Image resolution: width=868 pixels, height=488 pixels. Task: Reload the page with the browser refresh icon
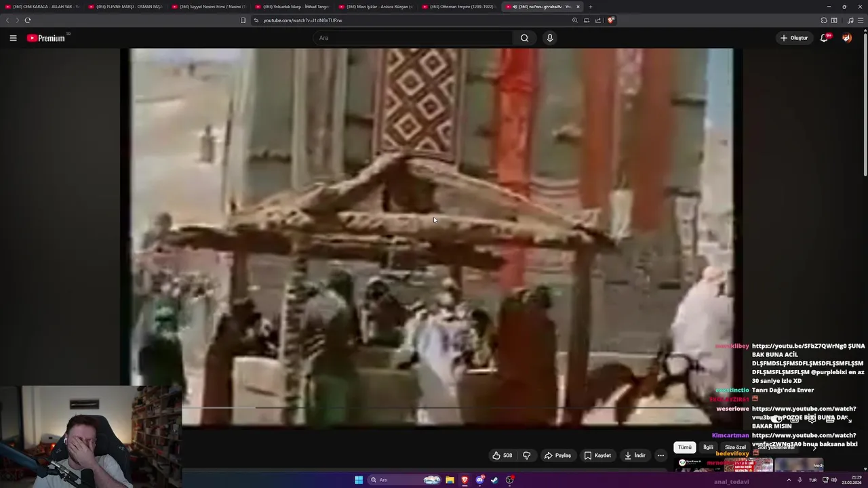tap(28, 20)
